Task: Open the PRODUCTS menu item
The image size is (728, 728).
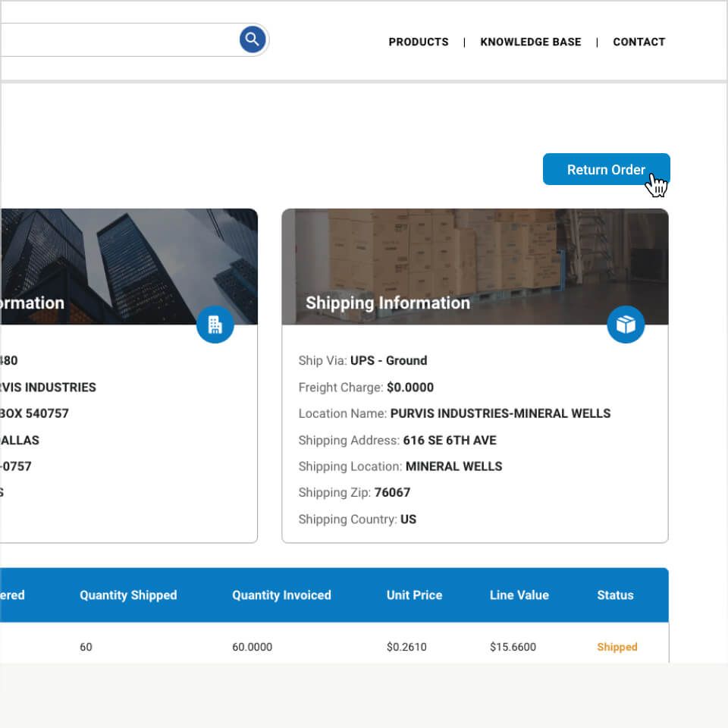Action: (418, 42)
